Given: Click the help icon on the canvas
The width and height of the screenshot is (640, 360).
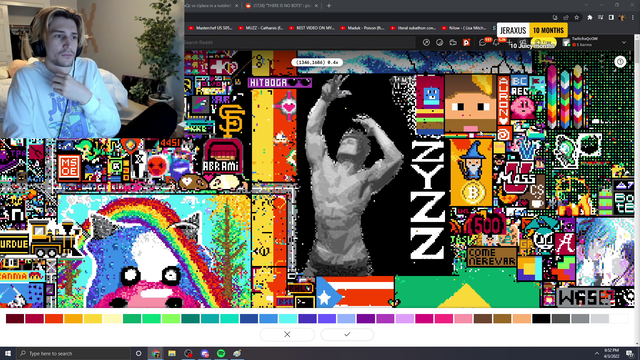Looking at the screenshot, I should tap(620, 62).
